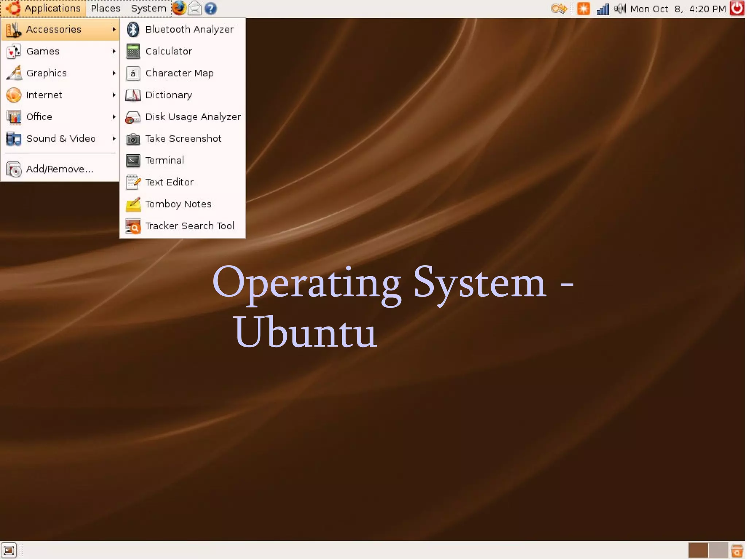
Task: Expand the Games submenu arrow
Action: point(114,51)
